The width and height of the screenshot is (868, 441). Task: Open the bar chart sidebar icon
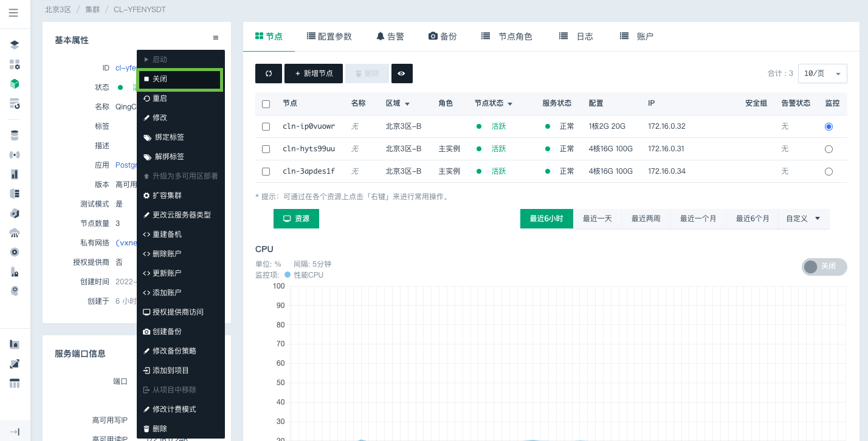[x=15, y=174]
